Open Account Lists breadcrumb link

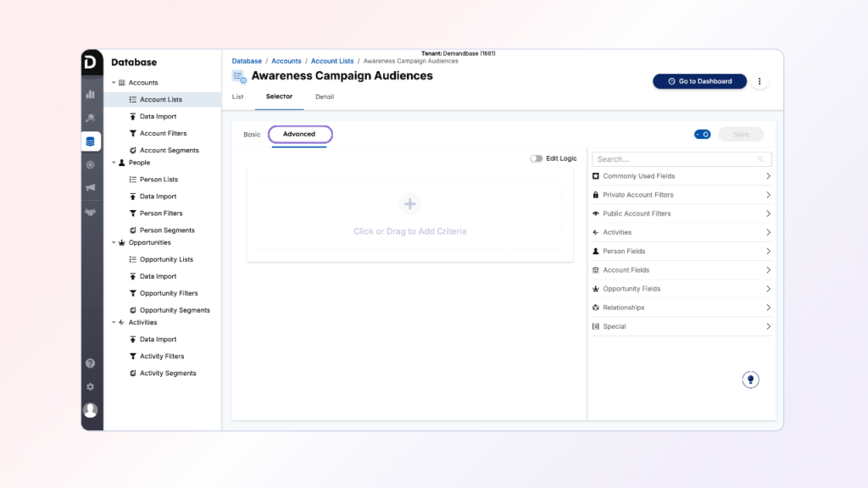332,61
